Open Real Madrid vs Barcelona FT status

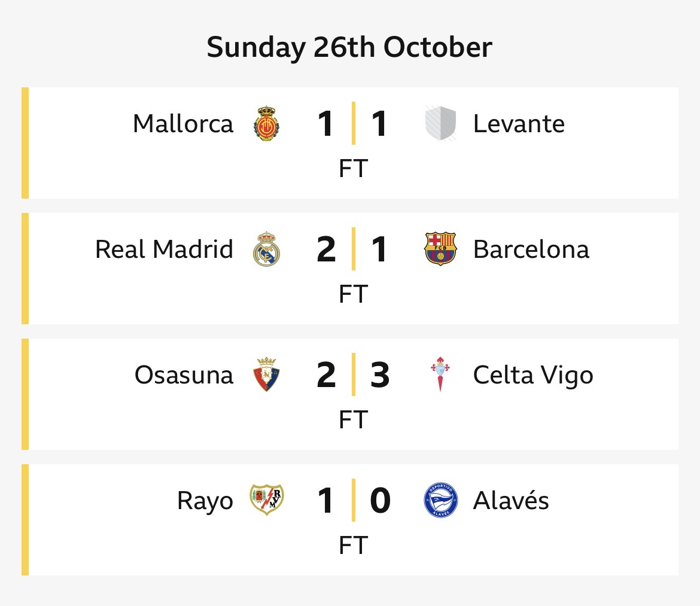(x=353, y=294)
